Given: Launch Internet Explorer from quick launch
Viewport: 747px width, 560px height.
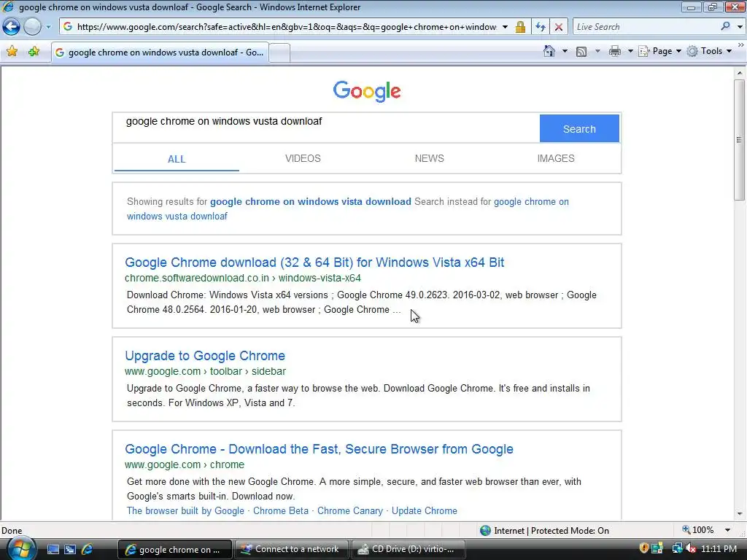Looking at the screenshot, I should point(88,550).
